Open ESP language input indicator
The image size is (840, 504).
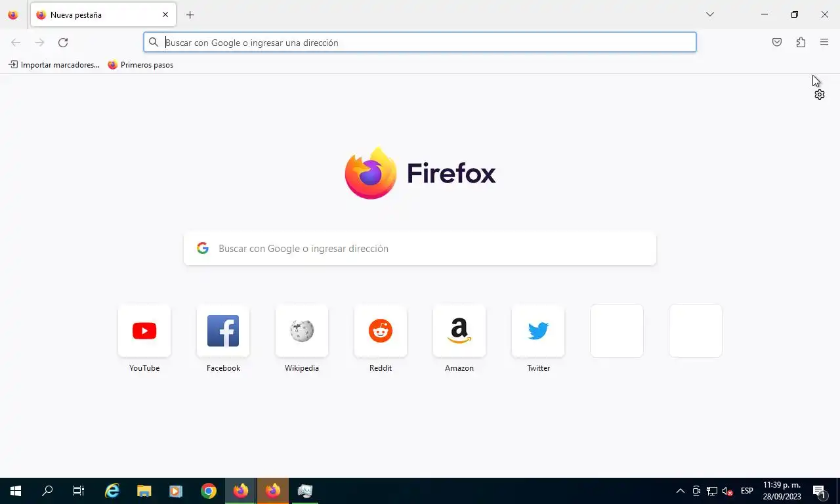coord(747,491)
